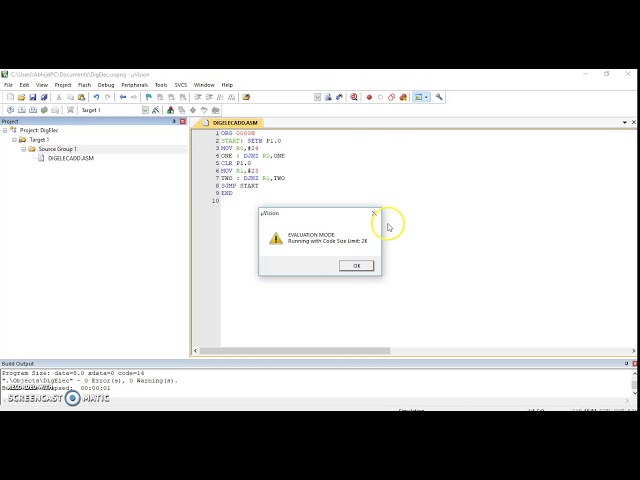Click the Save file toolbar icon
This screenshot has height=480, width=640.
(32, 97)
